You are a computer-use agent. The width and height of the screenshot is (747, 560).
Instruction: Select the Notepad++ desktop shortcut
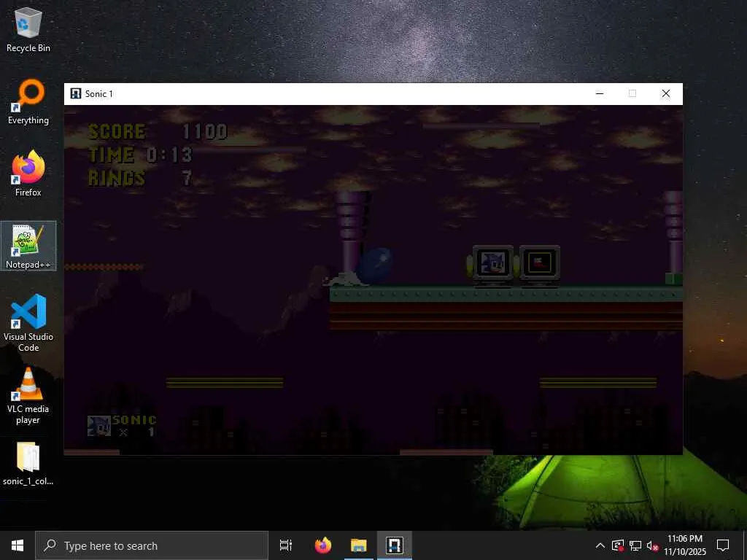pos(28,246)
